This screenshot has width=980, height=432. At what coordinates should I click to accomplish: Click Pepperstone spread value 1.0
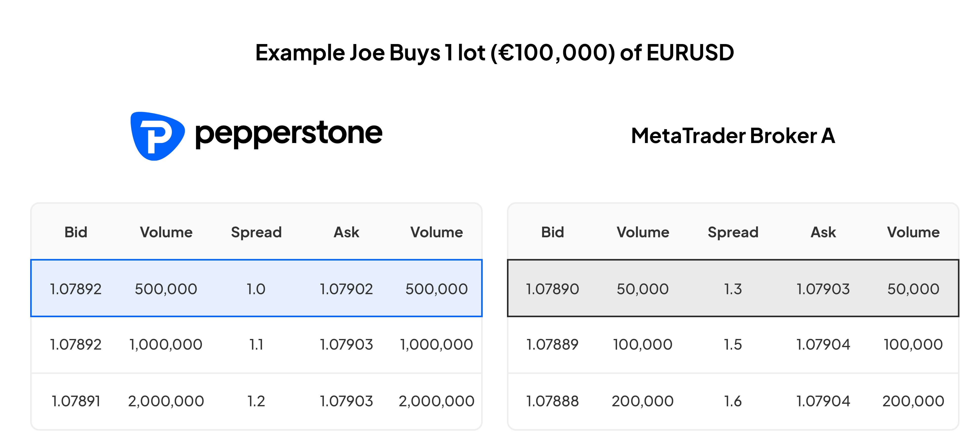pyautogui.click(x=256, y=289)
